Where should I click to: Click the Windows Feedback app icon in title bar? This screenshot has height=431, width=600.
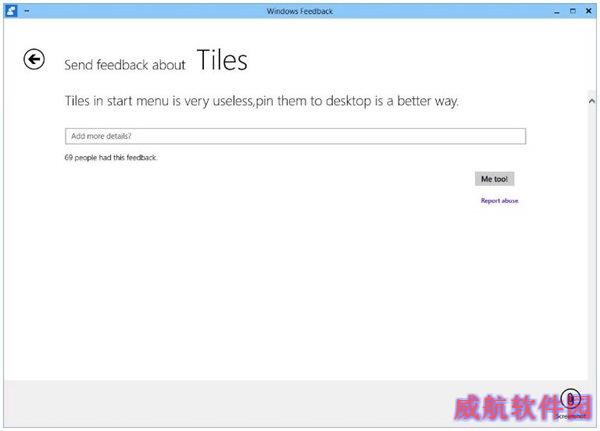(x=11, y=11)
